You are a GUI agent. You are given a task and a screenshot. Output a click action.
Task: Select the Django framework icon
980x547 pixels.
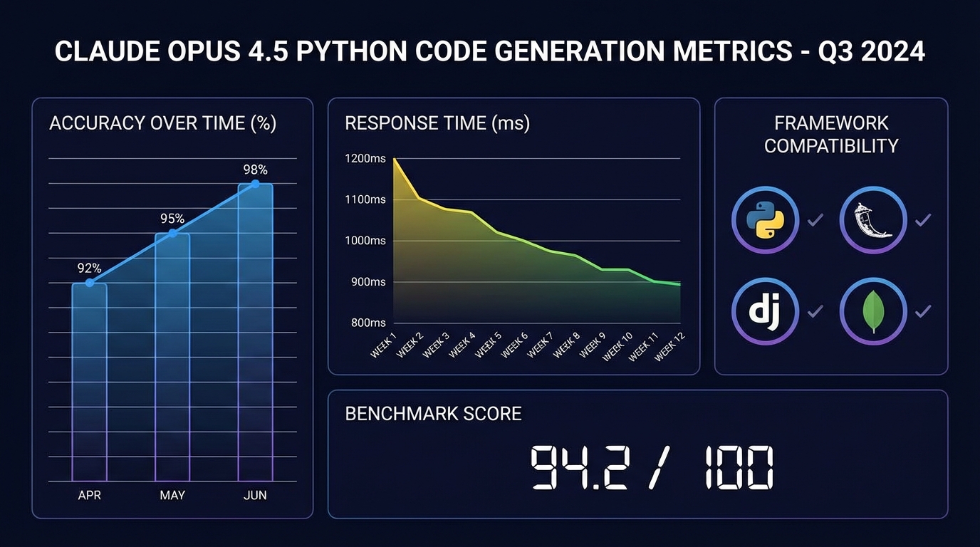tap(765, 311)
